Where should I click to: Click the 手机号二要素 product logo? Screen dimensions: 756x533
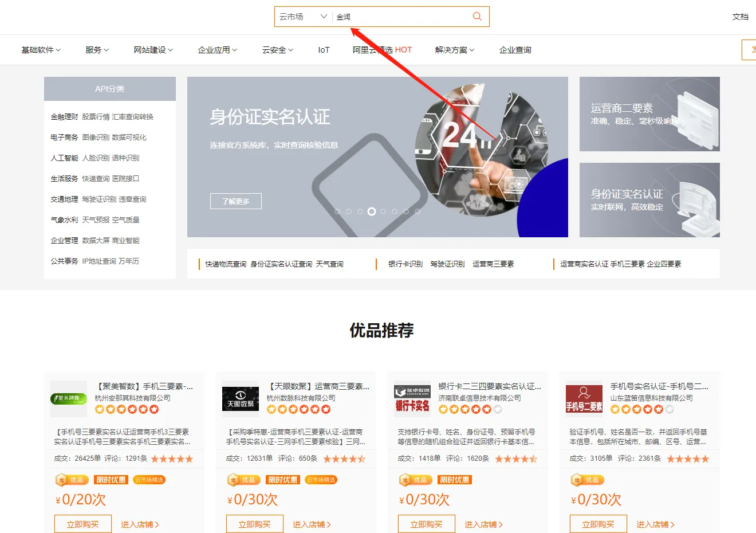(584, 398)
